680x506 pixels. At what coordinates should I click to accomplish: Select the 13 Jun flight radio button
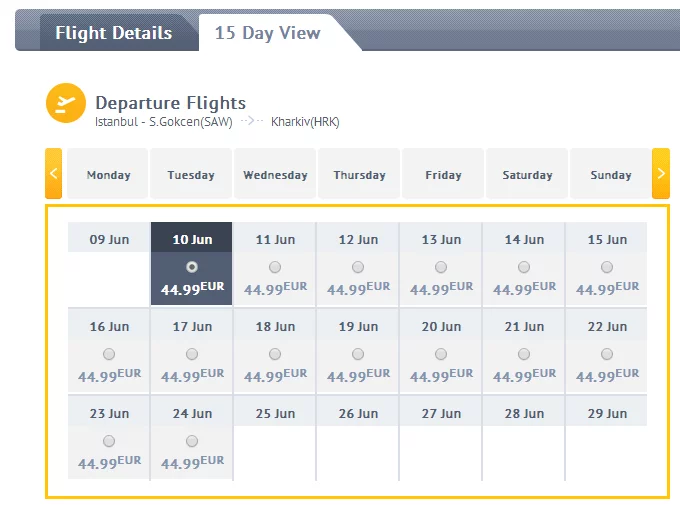[441, 267]
